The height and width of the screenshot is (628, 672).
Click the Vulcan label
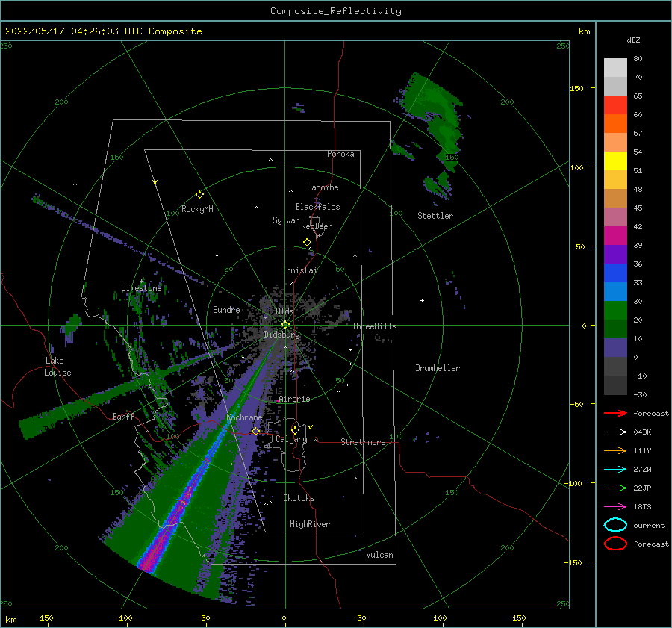tap(379, 555)
